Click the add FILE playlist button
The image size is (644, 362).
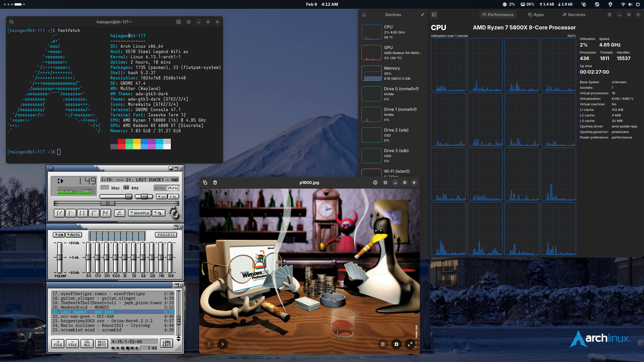point(58,343)
